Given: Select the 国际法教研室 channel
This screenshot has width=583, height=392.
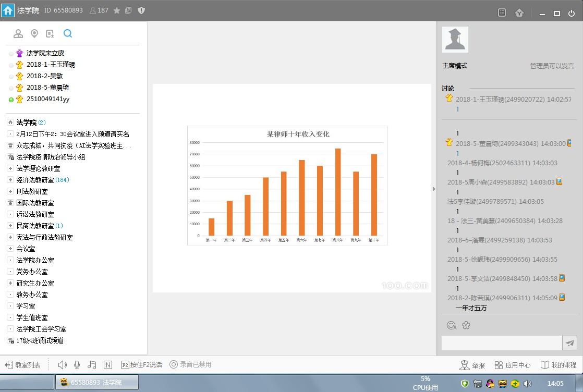Looking at the screenshot, I should pyautogui.click(x=35, y=203).
